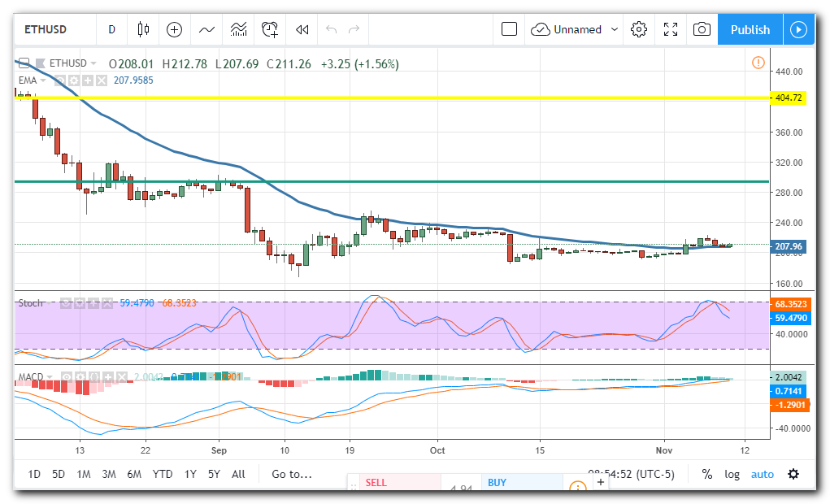The image size is (830, 504).
Task: Select the All date range
Action: coord(238,474)
